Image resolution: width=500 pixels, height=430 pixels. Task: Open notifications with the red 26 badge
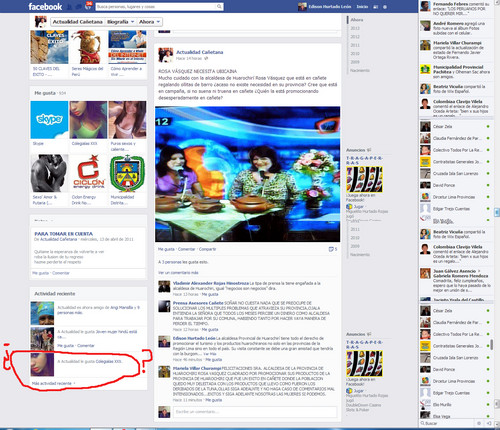pyautogui.click(x=88, y=6)
